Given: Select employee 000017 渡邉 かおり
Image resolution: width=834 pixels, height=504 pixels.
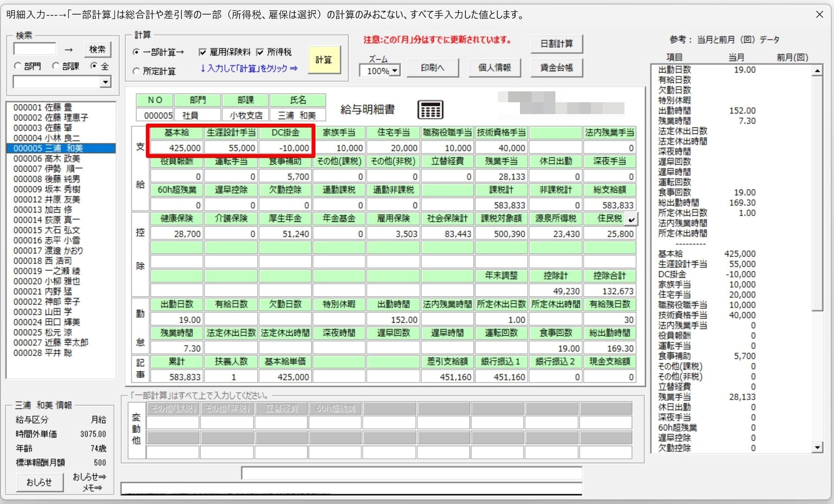Looking at the screenshot, I should click(48, 250).
